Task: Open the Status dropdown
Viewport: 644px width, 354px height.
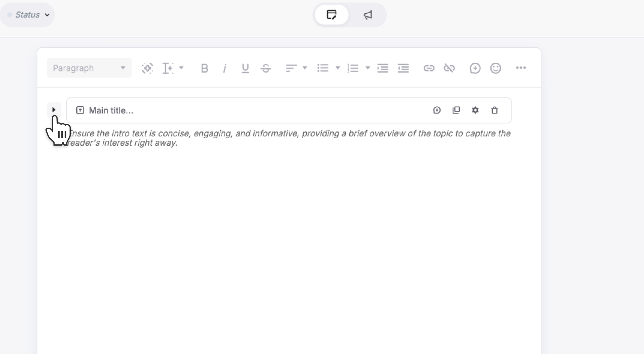Action: (x=27, y=15)
